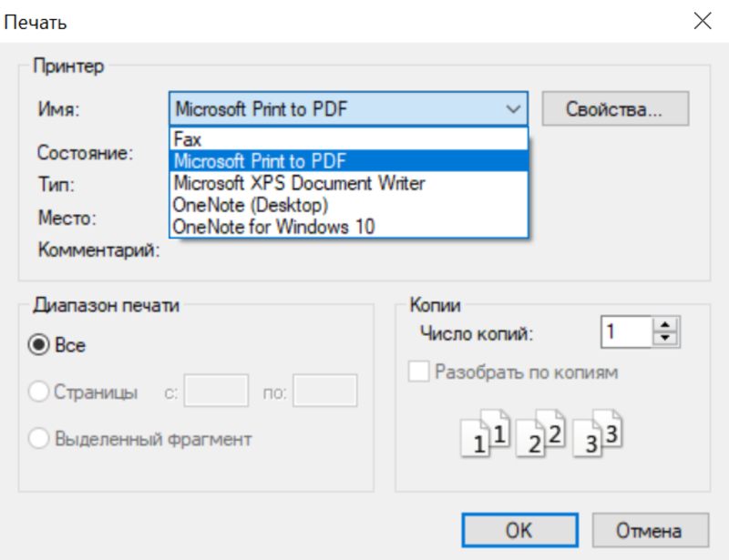729x560 pixels.
Task: Increase number of copies with up arrow
Action: pos(665,325)
